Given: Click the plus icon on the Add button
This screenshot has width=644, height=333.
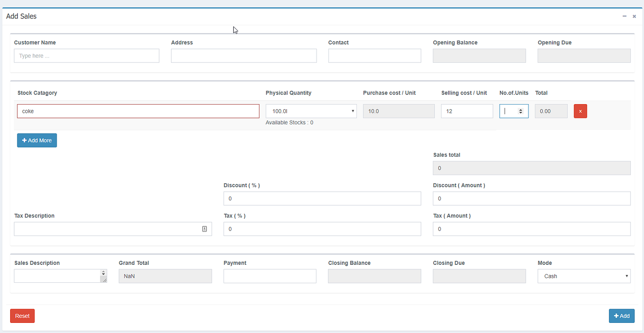Looking at the screenshot, I should (x=616, y=315).
